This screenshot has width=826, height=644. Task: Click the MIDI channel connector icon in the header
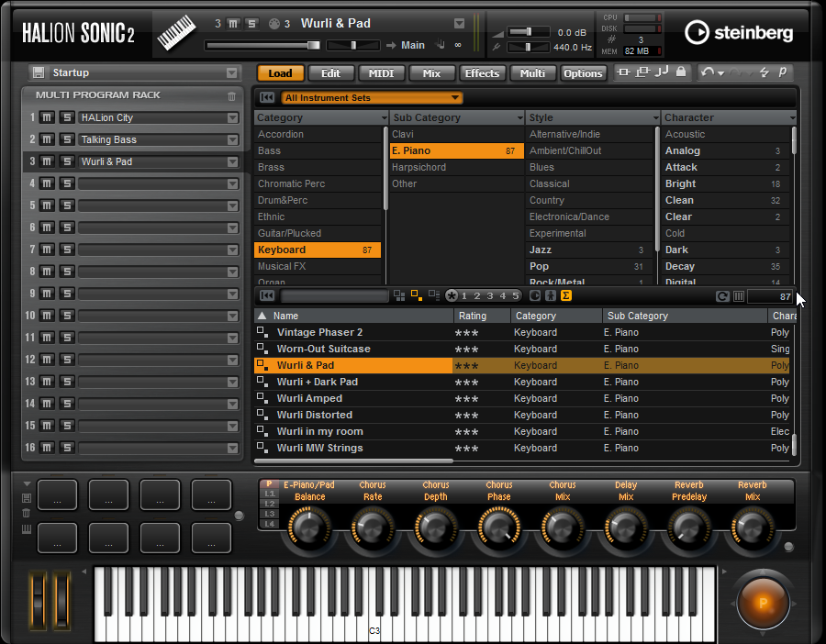(x=273, y=24)
